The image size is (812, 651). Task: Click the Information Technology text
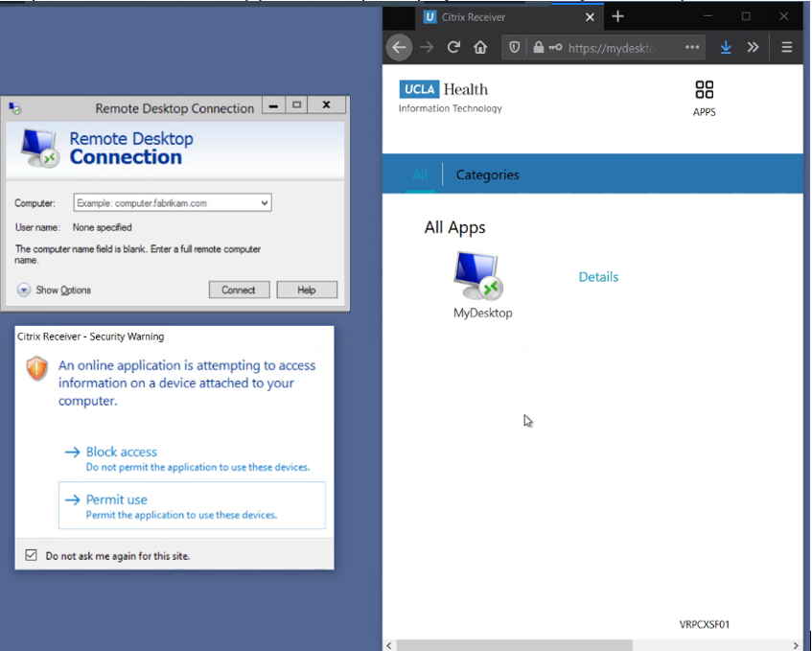450,108
